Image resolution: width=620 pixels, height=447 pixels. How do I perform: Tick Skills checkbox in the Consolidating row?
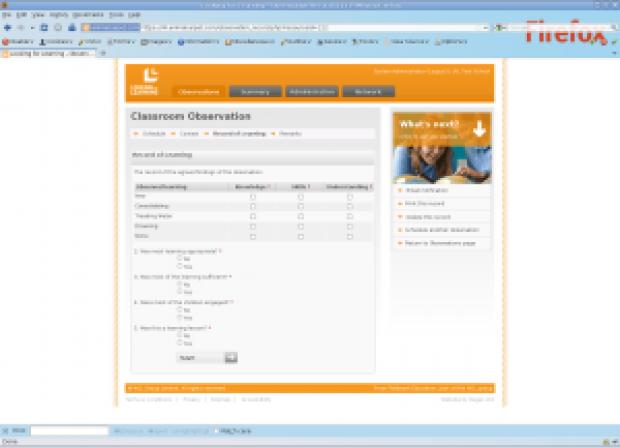click(x=301, y=206)
